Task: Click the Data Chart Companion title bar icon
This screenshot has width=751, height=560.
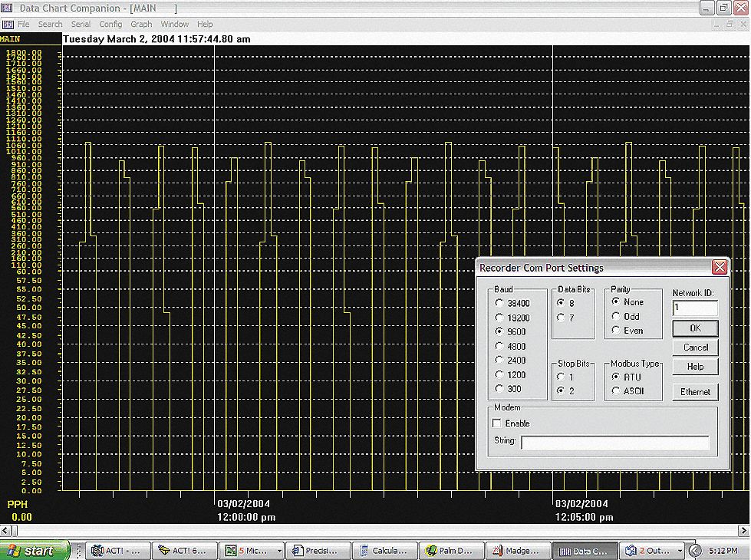Action: pyautogui.click(x=7, y=8)
